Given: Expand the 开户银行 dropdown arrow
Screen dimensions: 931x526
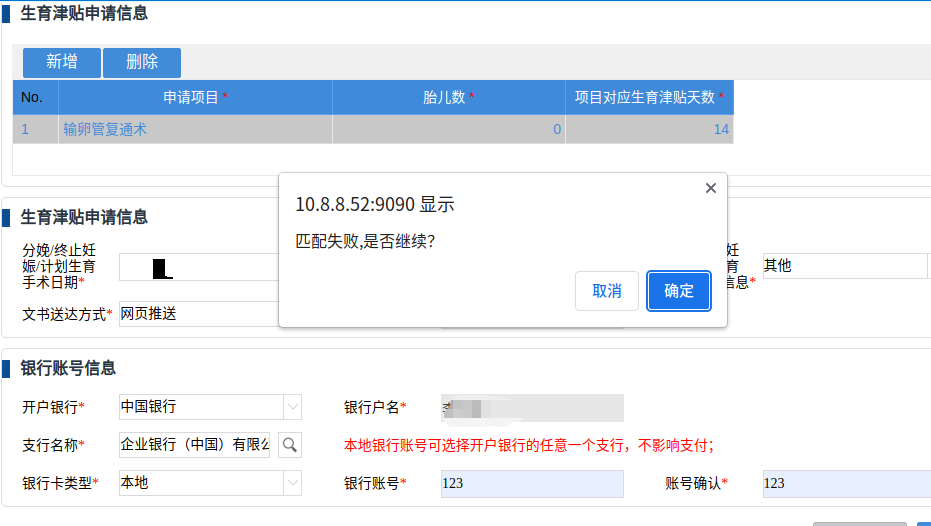Looking at the screenshot, I should click(x=292, y=407).
